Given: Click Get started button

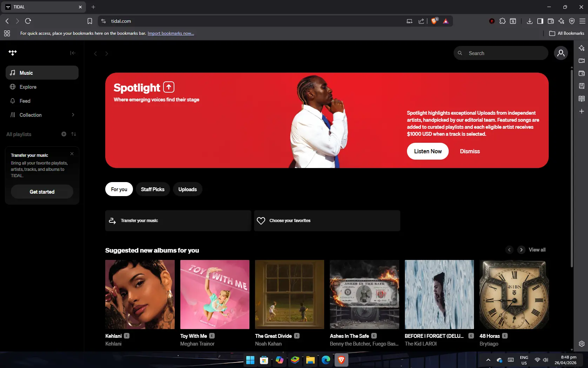Looking at the screenshot, I should 42,192.
